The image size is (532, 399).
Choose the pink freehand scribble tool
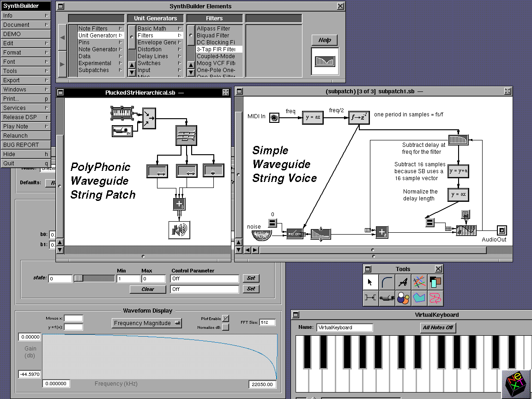point(435,298)
